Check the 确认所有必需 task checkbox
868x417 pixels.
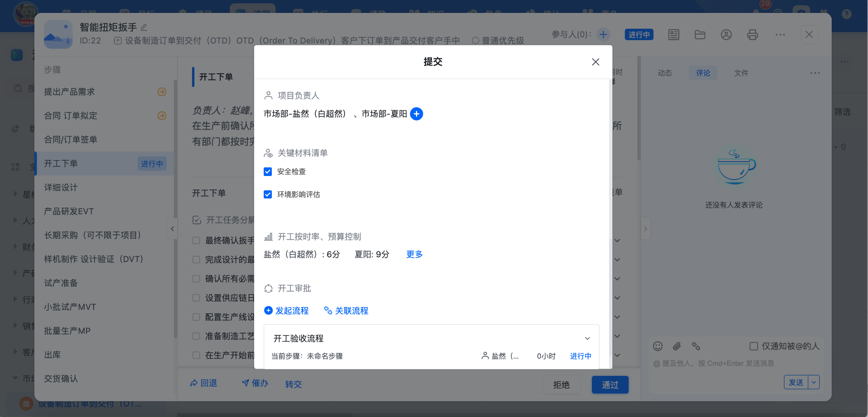point(196,279)
